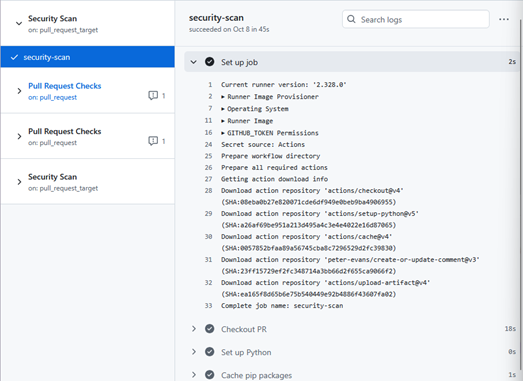The width and height of the screenshot is (523, 381).
Task: Click the magnifier icon in Search logs
Action: pos(351,19)
